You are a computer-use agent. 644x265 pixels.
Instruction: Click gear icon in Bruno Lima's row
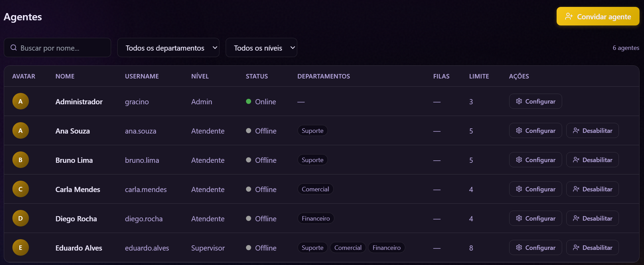[519, 160]
